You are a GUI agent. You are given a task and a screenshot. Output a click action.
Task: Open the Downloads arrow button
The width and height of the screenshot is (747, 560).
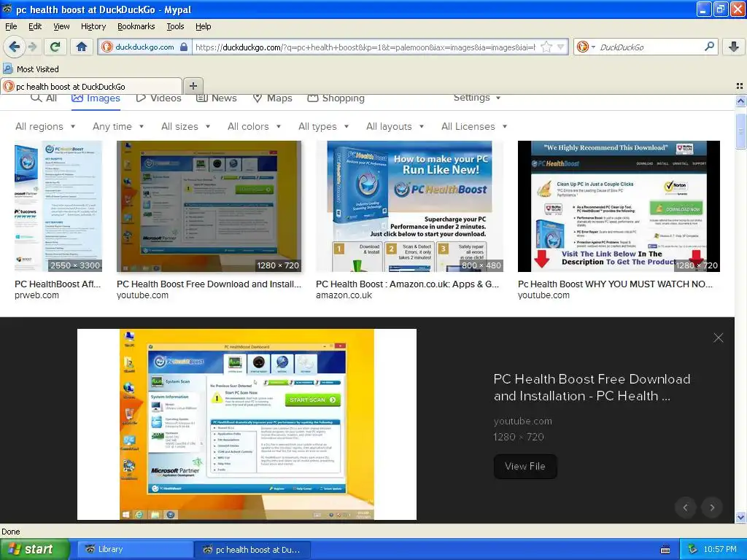coord(734,46)
